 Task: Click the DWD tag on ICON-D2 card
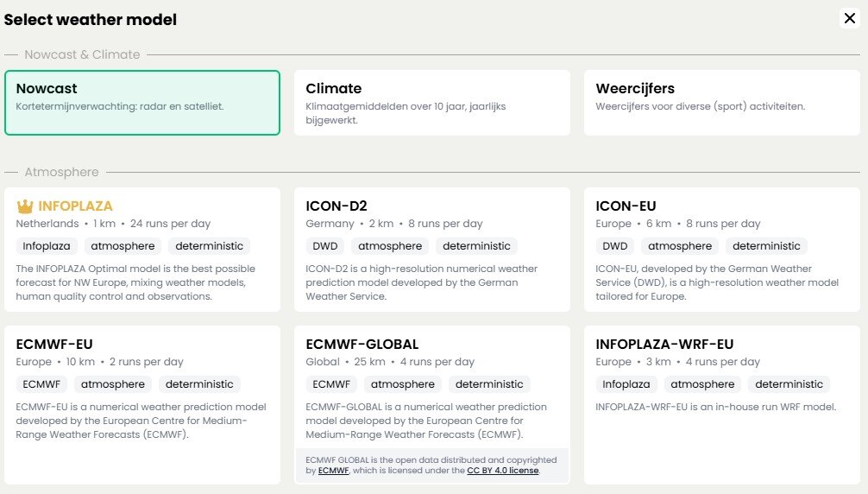(325, 246)
